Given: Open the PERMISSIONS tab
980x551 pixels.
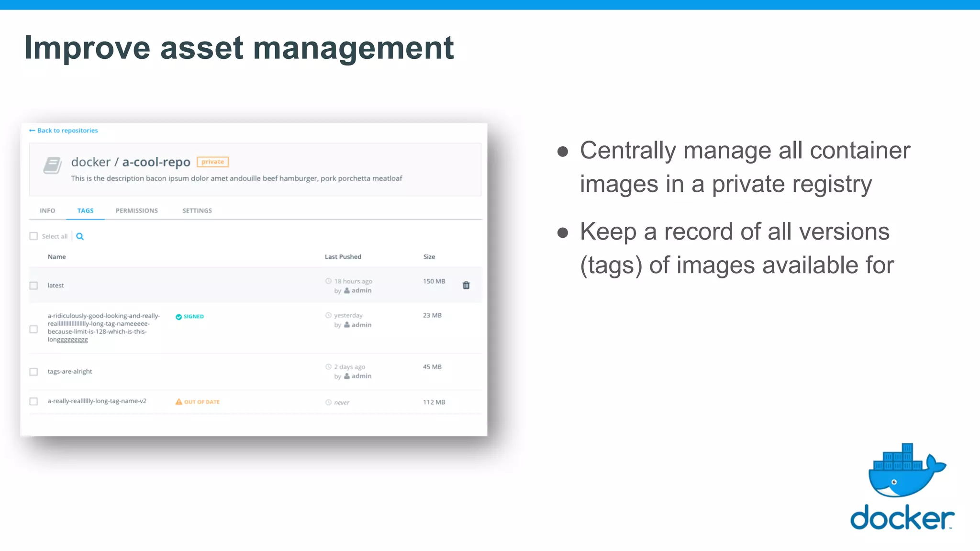Looking at the screenshot, I should coord(136,210).
